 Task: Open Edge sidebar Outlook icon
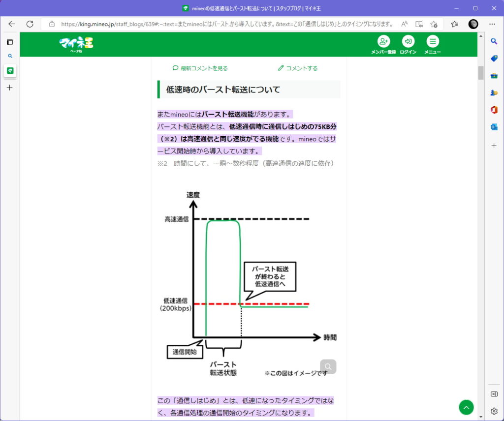coord(494,127)
